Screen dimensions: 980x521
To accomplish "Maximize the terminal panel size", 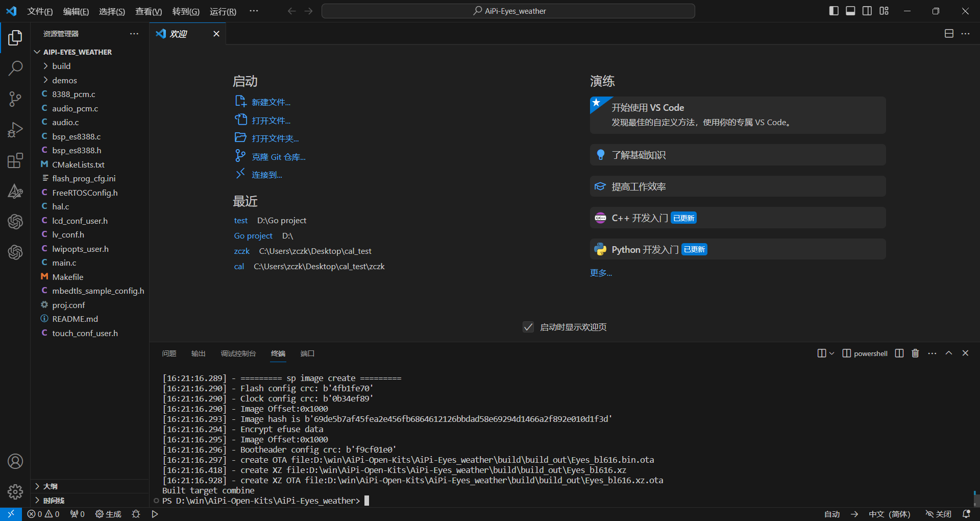I will 949,353.
